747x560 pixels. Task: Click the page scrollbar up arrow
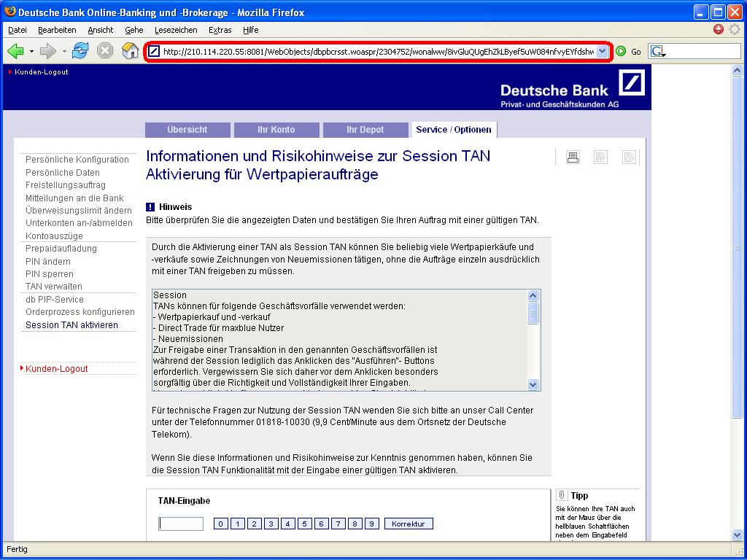pos(737,71)
